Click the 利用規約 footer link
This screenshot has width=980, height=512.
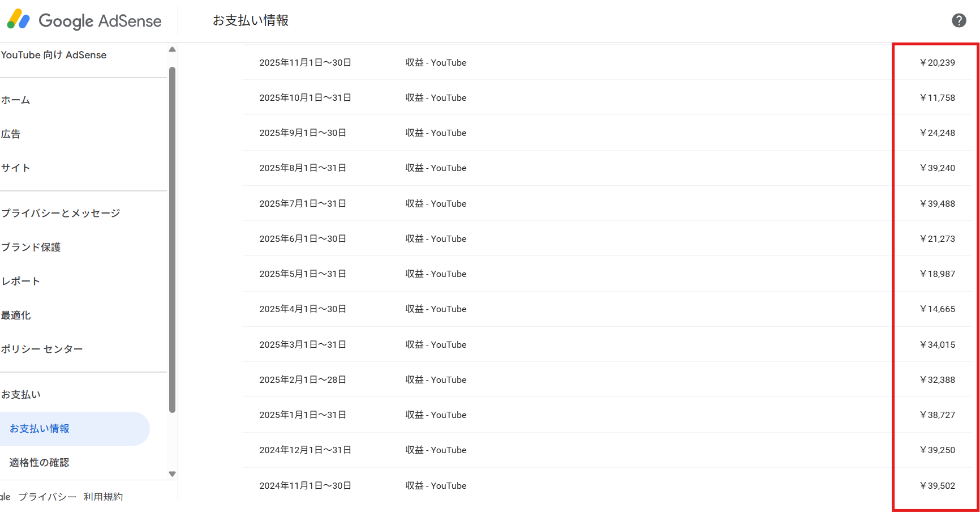(102, 496)
